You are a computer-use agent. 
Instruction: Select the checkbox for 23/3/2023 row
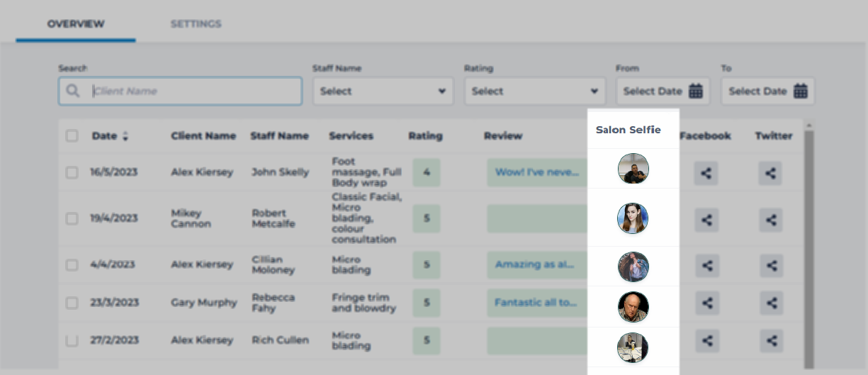[72, 303]
